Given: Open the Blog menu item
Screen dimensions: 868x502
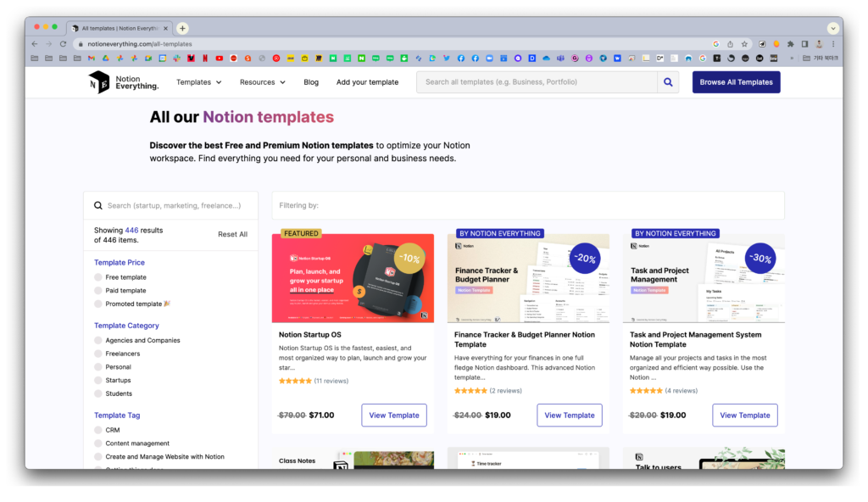Looking at the screenshot, I should [x=311, y=82].
